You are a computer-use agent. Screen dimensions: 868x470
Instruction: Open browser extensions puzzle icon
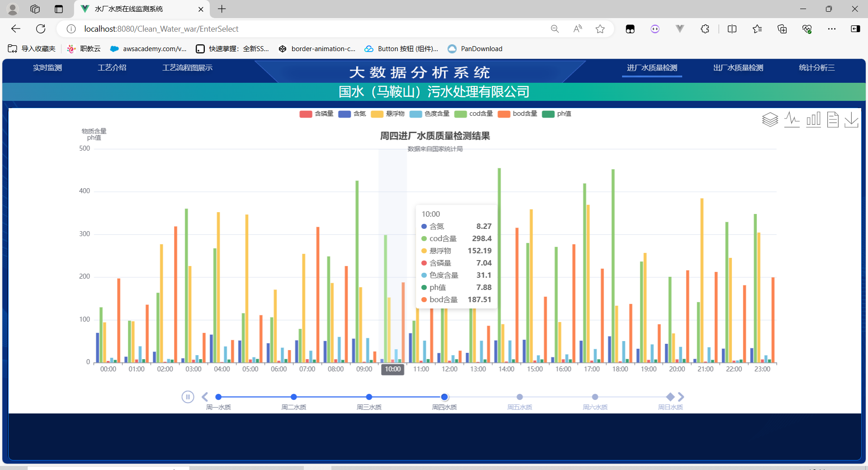(705, 29)
